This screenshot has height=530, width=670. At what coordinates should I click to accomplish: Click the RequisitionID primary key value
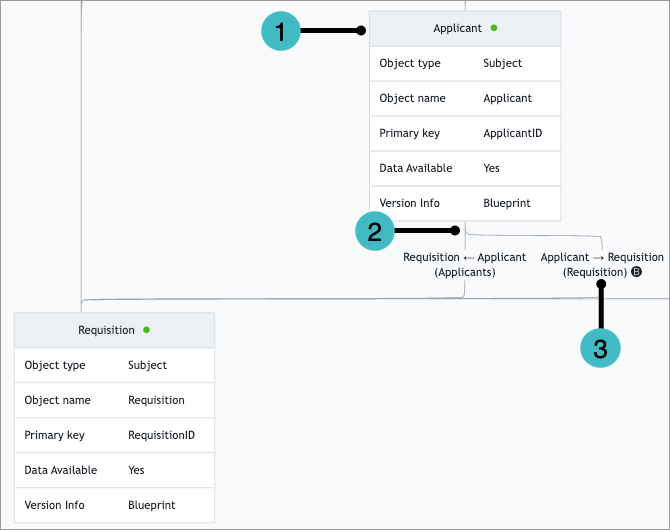point(161,435)
